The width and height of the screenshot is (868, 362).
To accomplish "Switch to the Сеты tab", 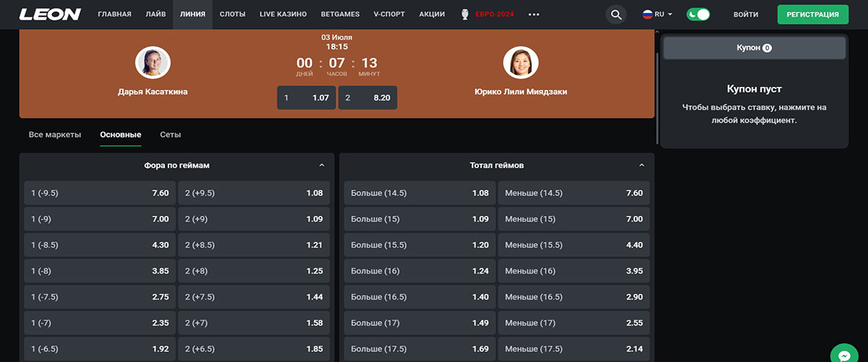I will click(171, 135).
